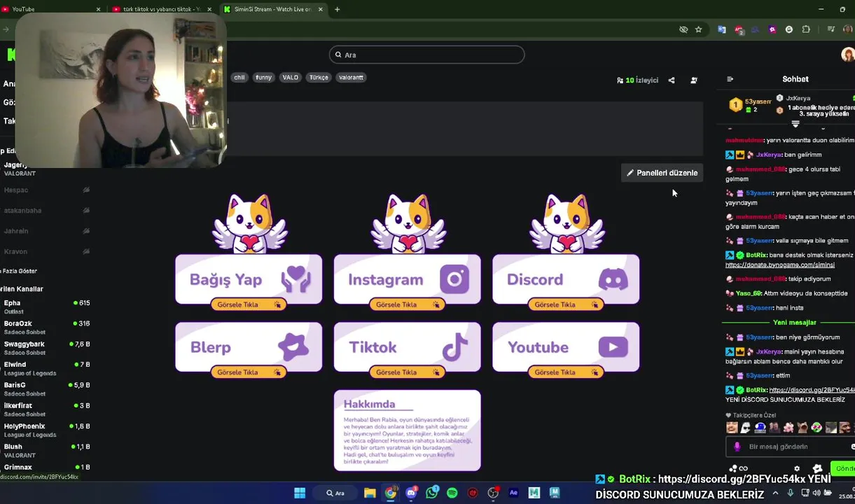Focus the Ara search field on Kick
Image resolution: width=855 pixels, height=504 pixels.
426,55
